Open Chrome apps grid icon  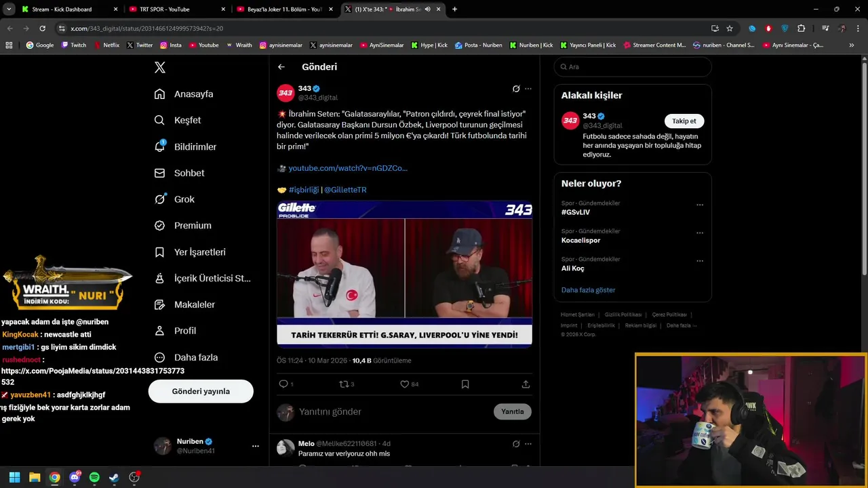(x=9, y=45)
